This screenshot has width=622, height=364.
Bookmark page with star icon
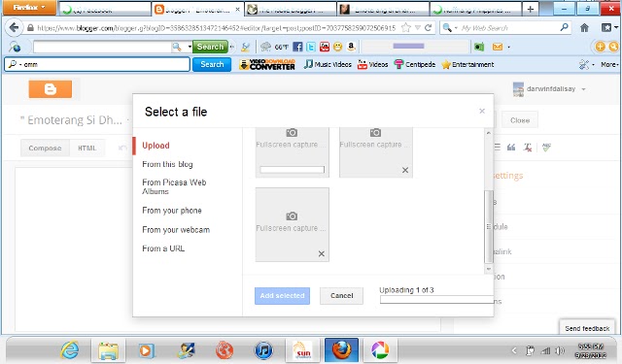[406, 28]
